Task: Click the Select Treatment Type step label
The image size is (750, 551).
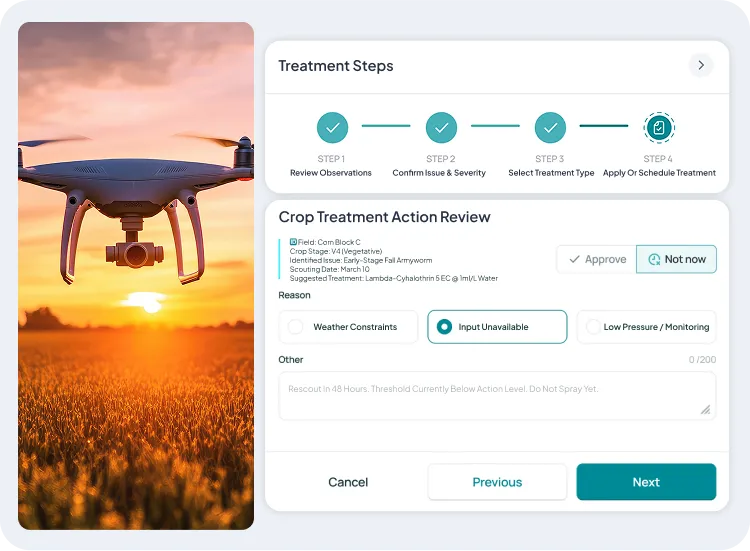Action: [x=551, y=173]
